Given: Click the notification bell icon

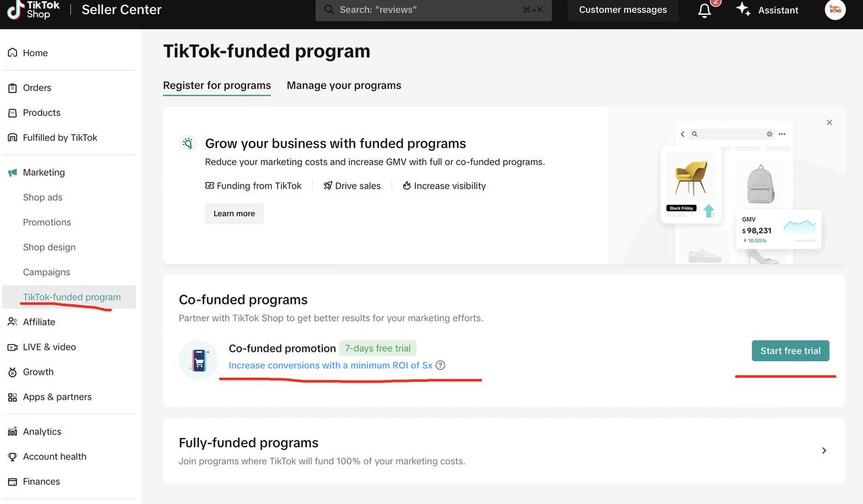Looking at the screenshot, I should [x=705, y=10].
